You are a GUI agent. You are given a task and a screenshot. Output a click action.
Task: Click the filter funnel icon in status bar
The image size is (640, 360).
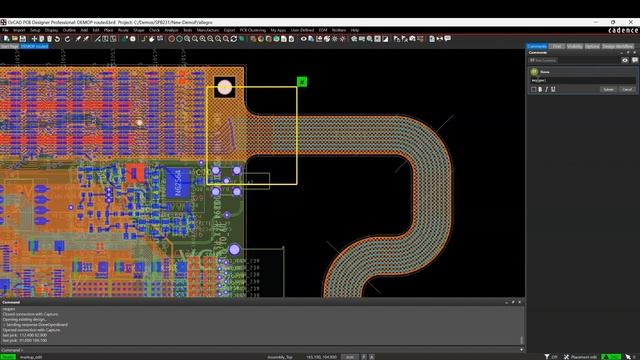547,357
